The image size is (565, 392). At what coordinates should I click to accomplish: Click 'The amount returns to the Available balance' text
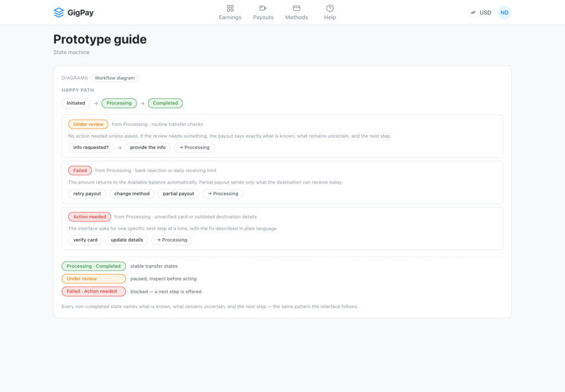[x=205, y=182]
